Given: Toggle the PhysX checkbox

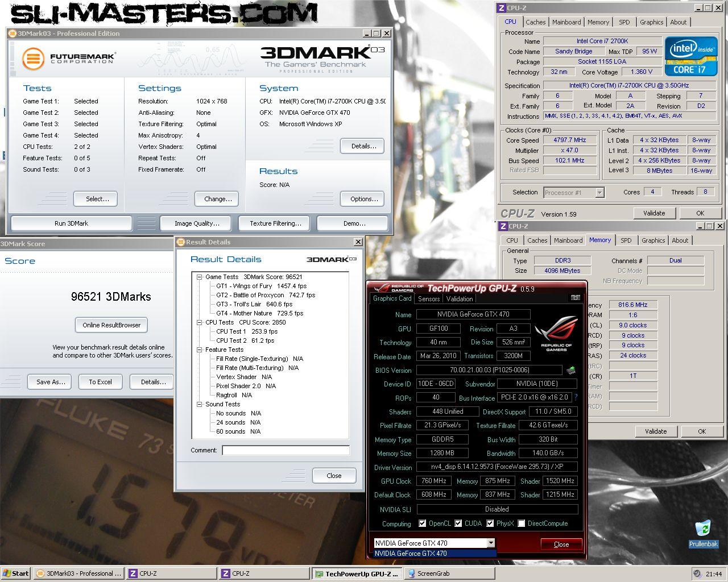Looking at the screenshot, I should [x=489, y=523].
